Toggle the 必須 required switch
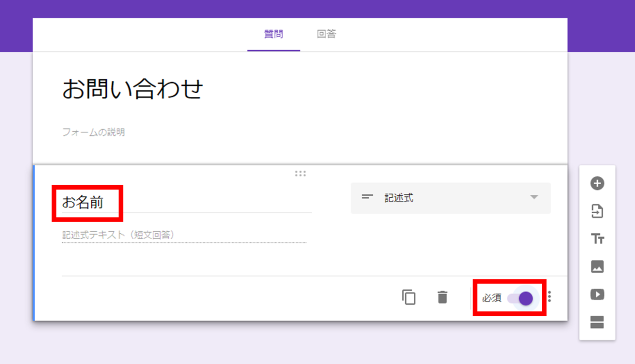 (x=521, y=298)
